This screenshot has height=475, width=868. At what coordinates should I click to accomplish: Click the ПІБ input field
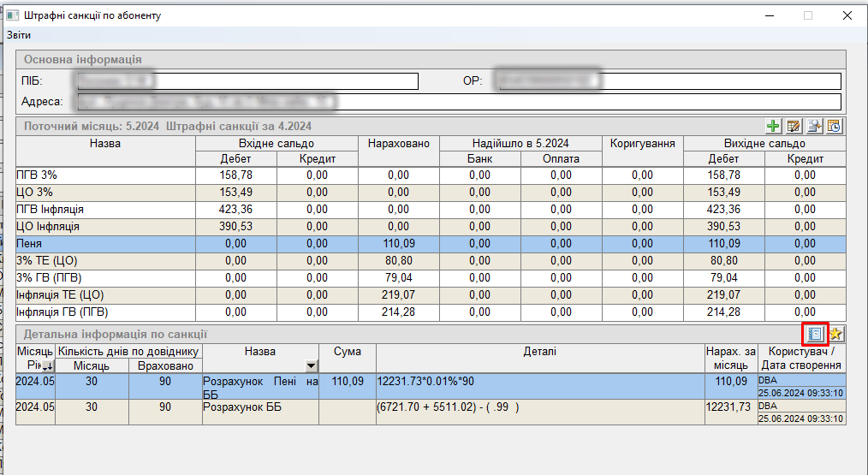click(x=247, y=81)
